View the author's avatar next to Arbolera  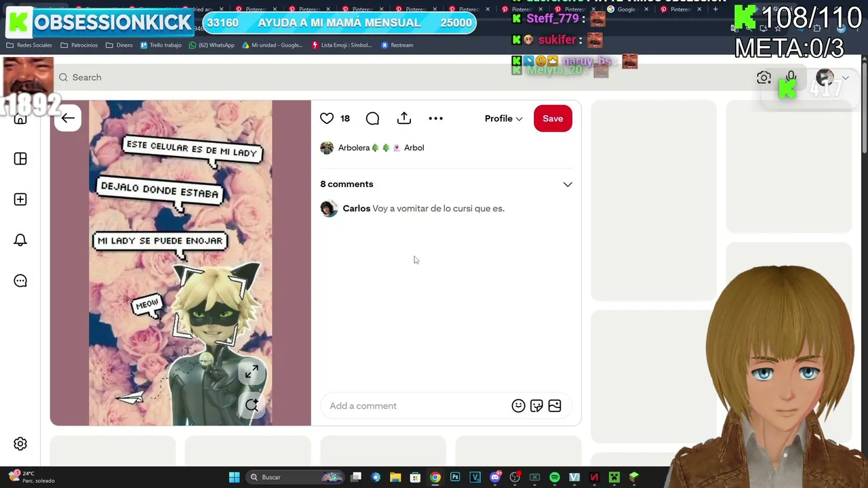click(x=327, y=148)
